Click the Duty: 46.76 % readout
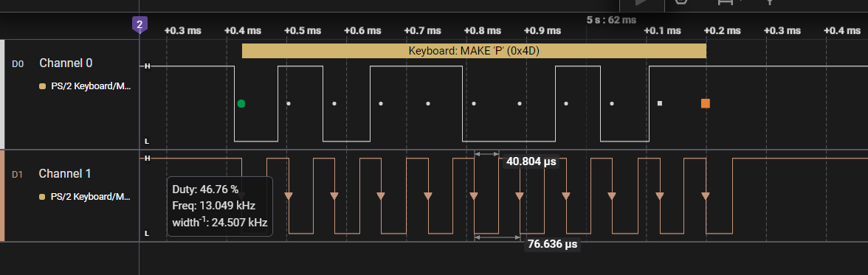Viewport: 868px width, 275px height. tap(205, 189)
